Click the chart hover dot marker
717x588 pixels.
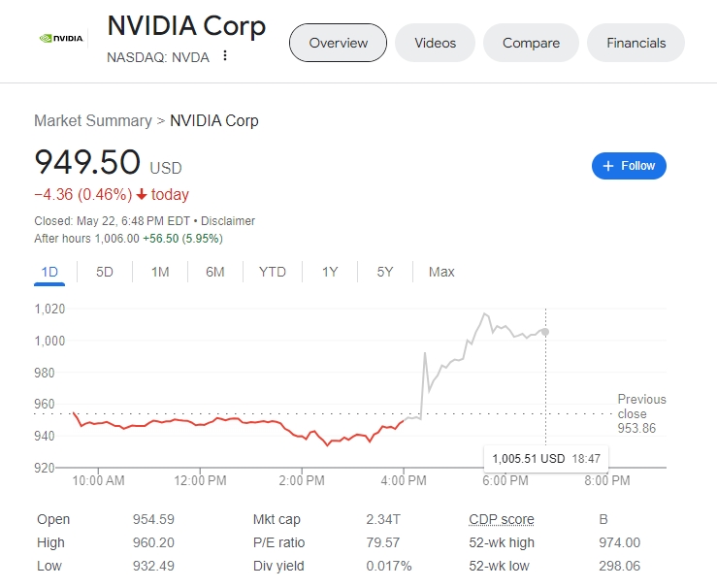(545, 332)
